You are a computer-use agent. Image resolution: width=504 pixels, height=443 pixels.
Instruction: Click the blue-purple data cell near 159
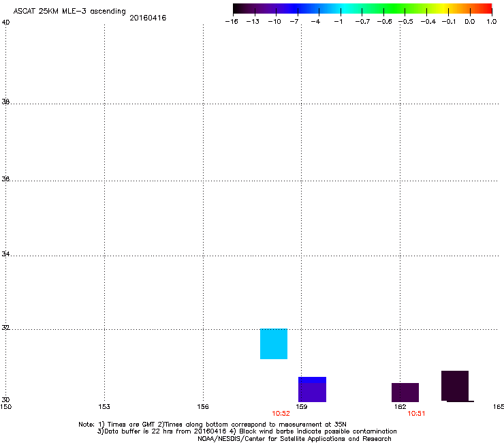click(x=312, y=389)
